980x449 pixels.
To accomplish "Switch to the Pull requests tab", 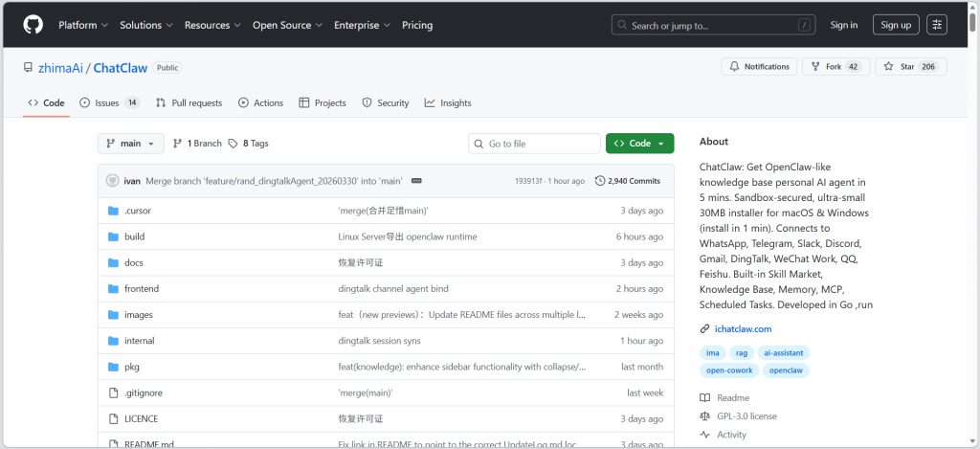I will (x=189, y=102).
